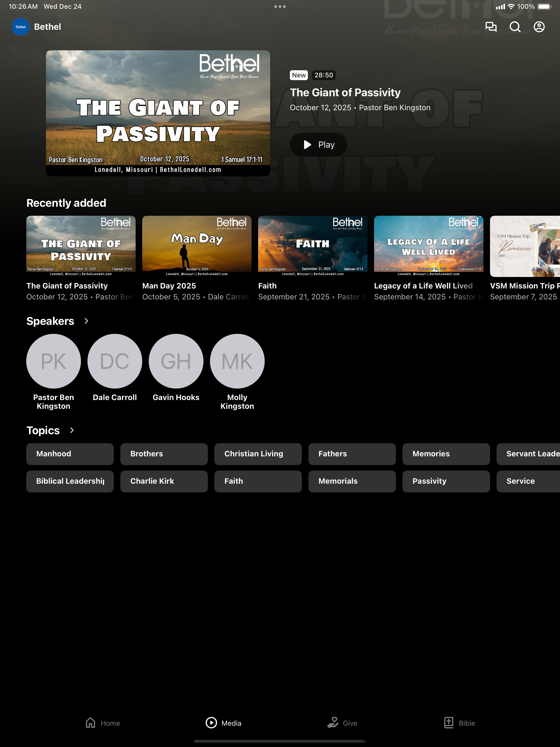
Task: Tap the Gavin Hooks speaker name
Action: pyautogui.click(x=176, y=397)
